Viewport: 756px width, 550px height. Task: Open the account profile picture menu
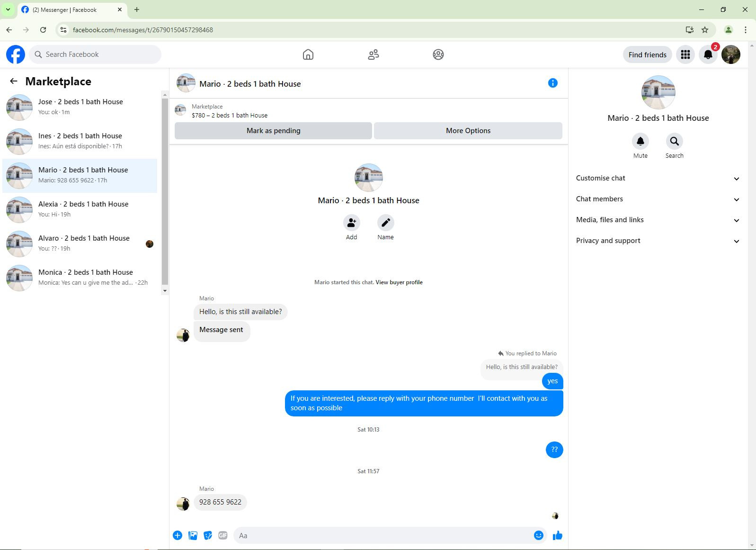[731, 54]
